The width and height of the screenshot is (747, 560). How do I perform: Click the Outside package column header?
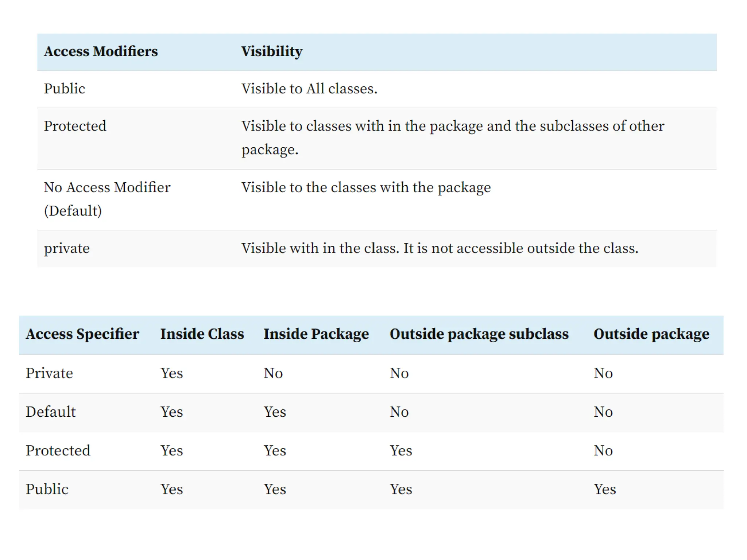(x=651, y=334)
